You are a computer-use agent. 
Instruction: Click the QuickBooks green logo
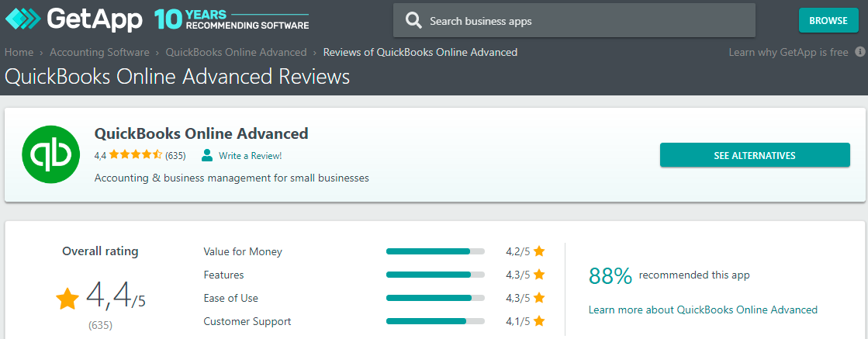[50, 154]
